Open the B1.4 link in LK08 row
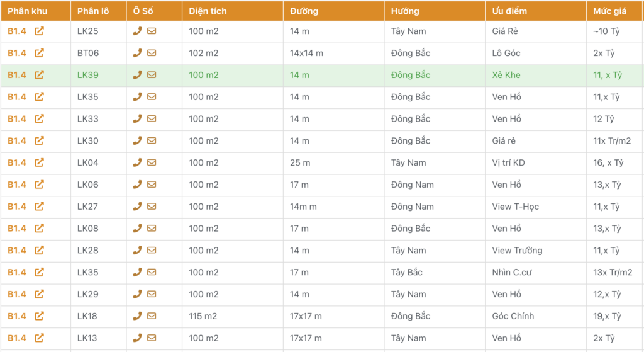Viewport: 644px width, 352px height. pyautogui.click(x=17, y=229)
